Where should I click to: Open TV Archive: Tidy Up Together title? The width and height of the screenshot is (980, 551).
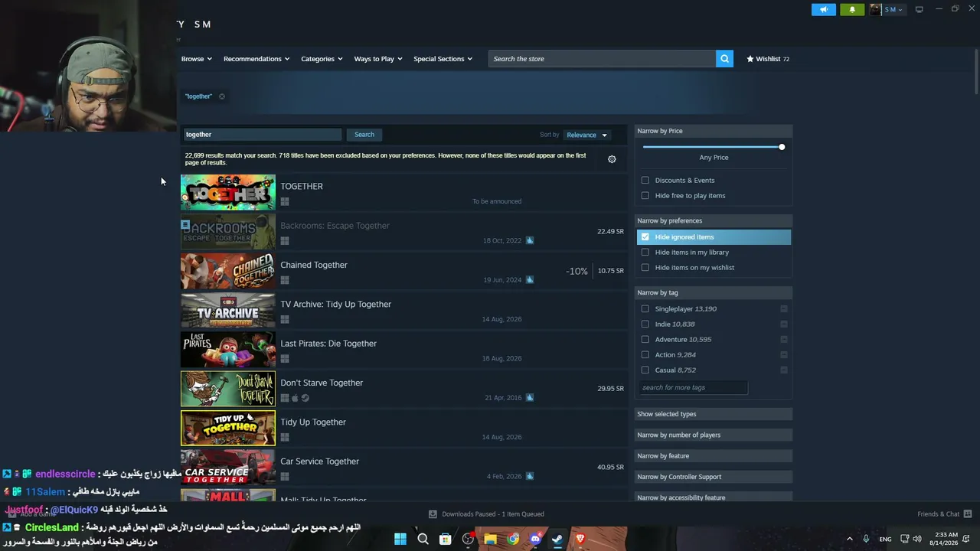335,305
